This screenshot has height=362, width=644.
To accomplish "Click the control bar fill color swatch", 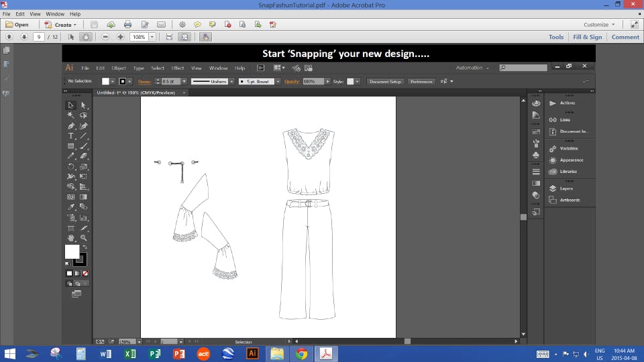I will coord(105,81).
